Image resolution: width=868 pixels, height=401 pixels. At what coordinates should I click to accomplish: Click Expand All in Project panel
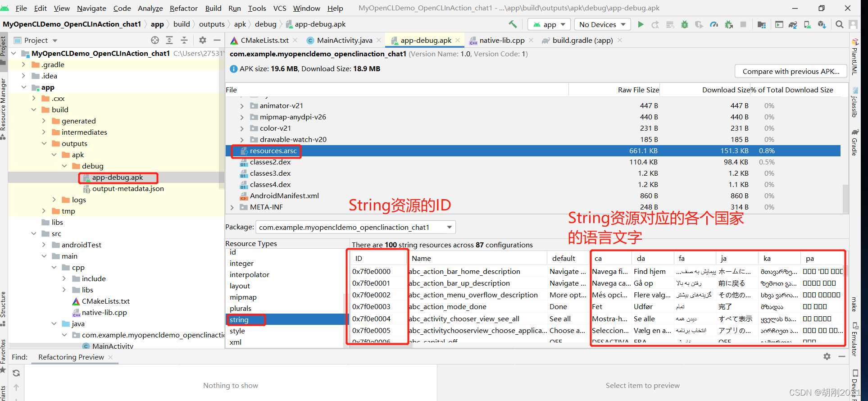point(169,40)
